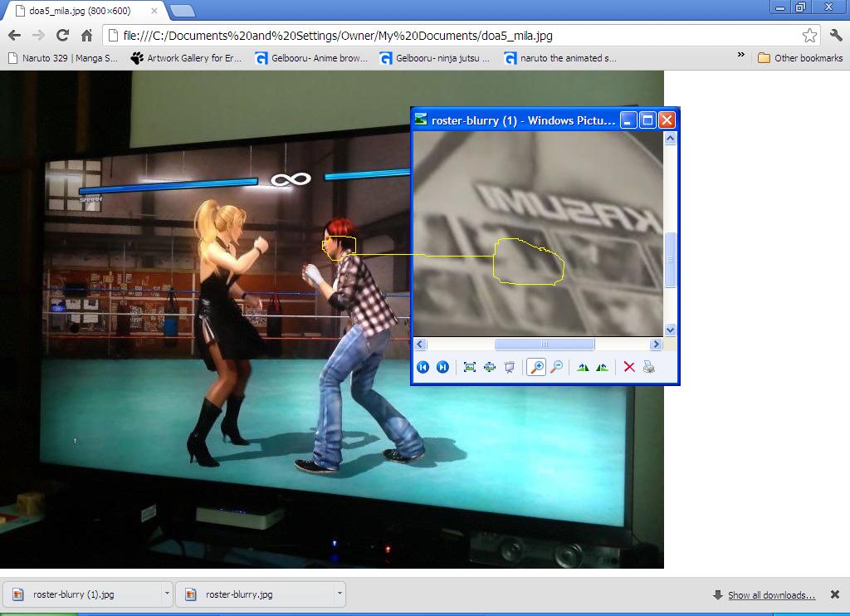Print the picture from viewer toolbar
The width and height of the screenshot is (850, 616).
(648, 367)
